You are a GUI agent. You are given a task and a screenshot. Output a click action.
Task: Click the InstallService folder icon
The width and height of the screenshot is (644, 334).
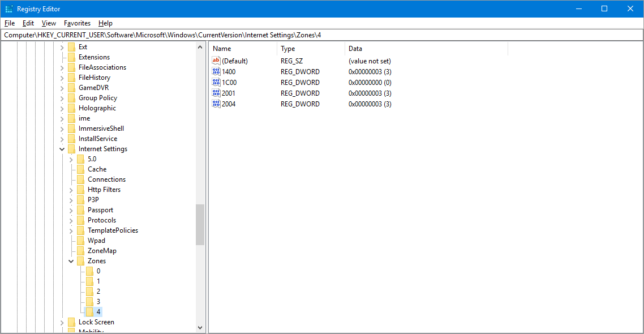(x=71, y=139)
